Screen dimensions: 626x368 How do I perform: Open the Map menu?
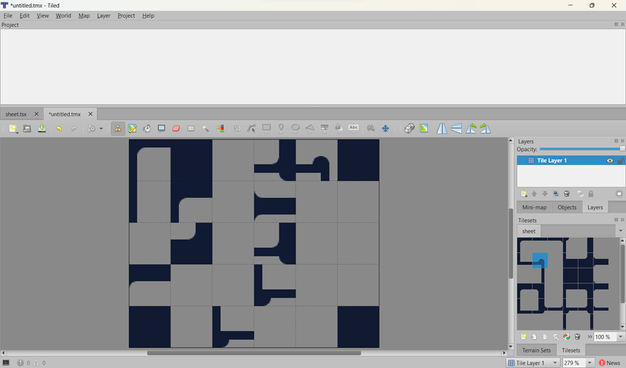point(84,16)
